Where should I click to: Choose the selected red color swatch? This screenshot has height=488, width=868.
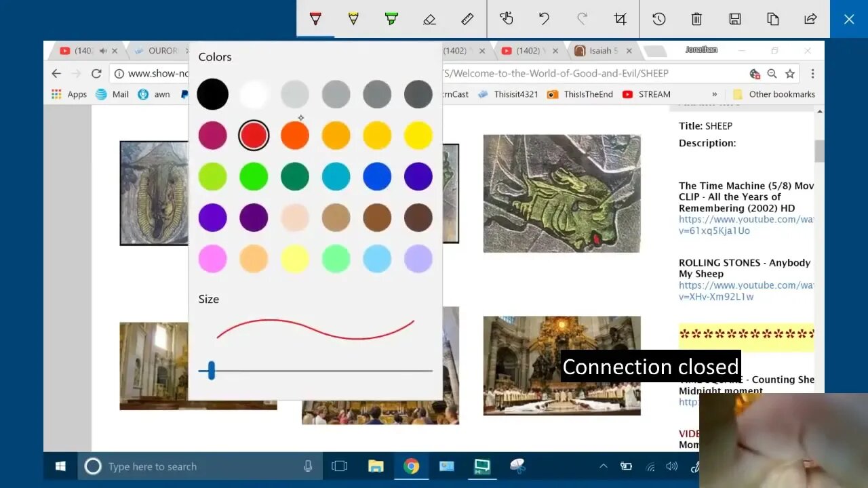click(x=254, y=136)
